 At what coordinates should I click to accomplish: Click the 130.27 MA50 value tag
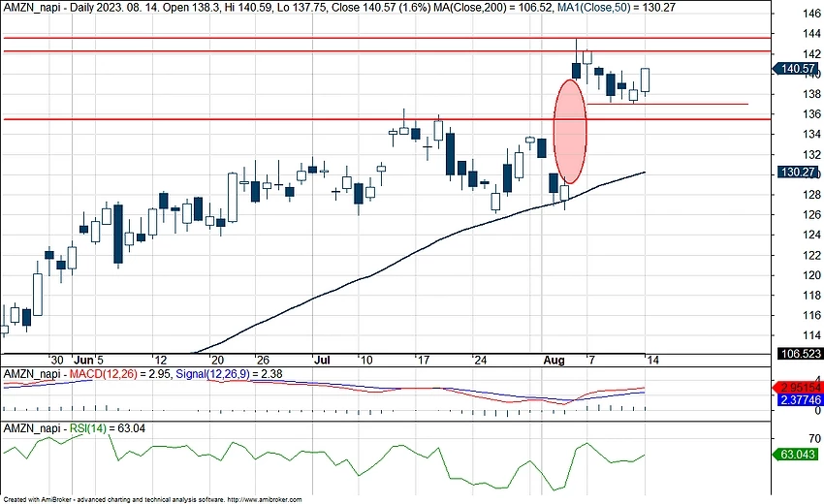click(x=797, y=172)
